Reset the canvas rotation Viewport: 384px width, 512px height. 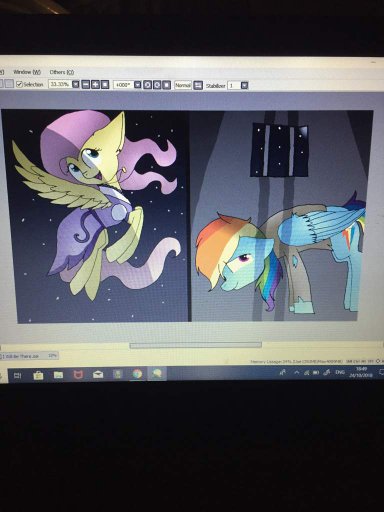[166, 85]
